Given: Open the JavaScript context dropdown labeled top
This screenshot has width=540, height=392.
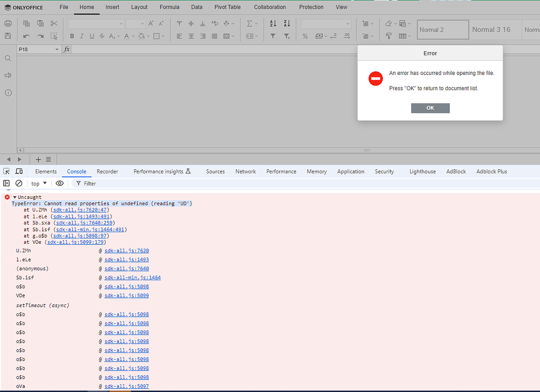Looking at the screenshot, I should pos(38,183).
